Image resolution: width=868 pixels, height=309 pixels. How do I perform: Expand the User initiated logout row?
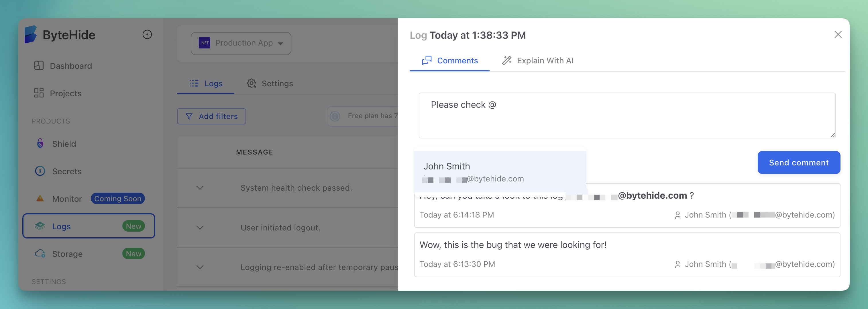coord(200,228)
